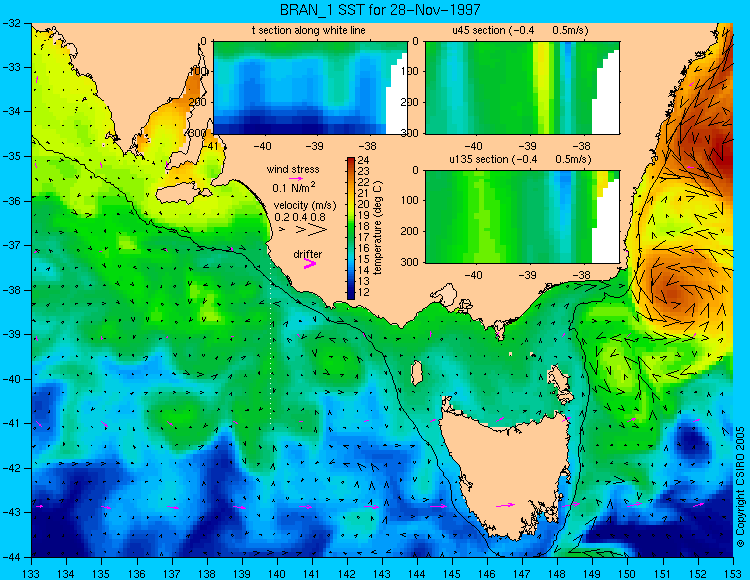750x580 pixels.
Task: Open the t section inset plot
Action: coord(310,88)
